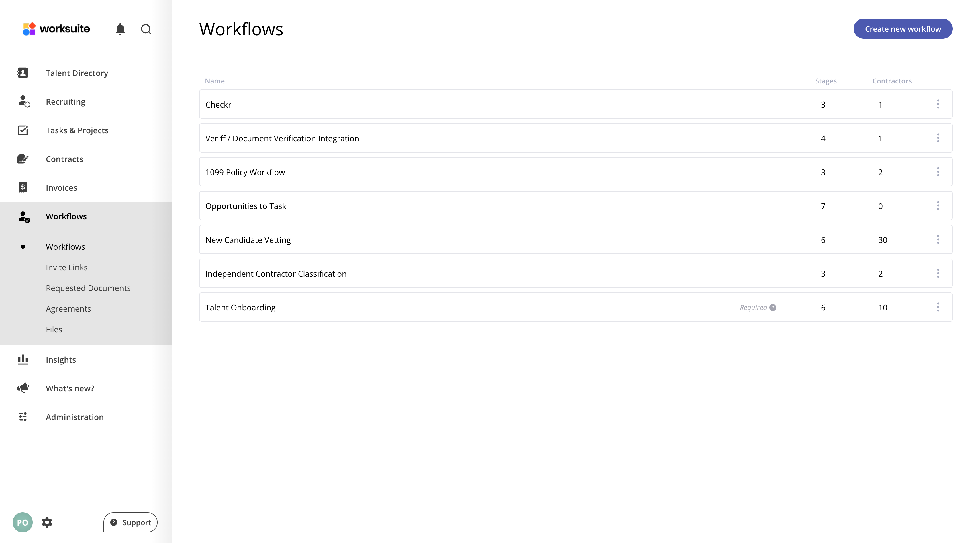Click the PO user avatar
The image size is (980, 543).
[22, 522]
